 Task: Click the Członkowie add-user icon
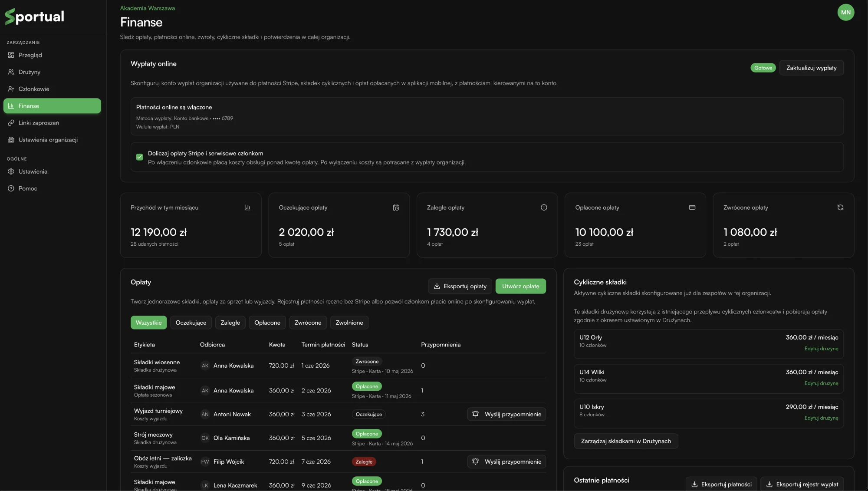tap(11, 89)
